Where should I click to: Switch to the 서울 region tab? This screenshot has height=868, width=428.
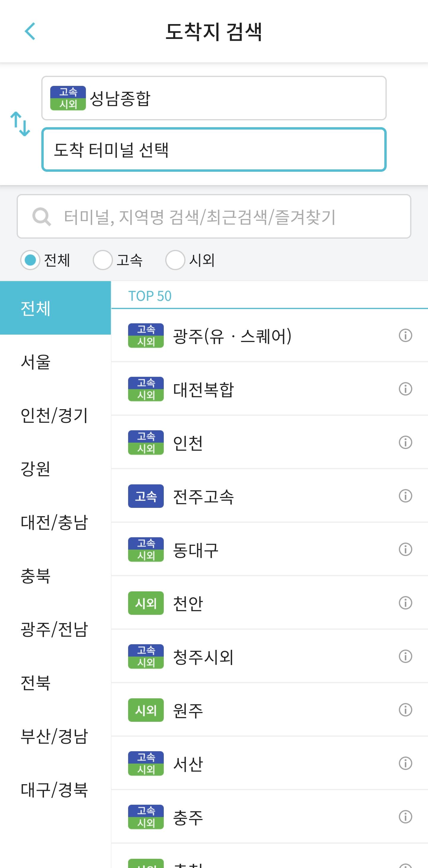pos(36,362)
